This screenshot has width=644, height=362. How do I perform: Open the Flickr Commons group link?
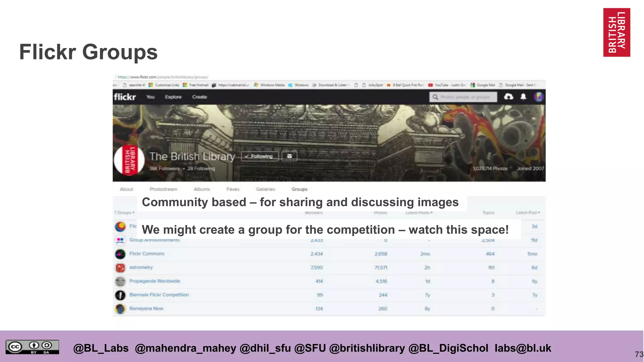(147, 254)
